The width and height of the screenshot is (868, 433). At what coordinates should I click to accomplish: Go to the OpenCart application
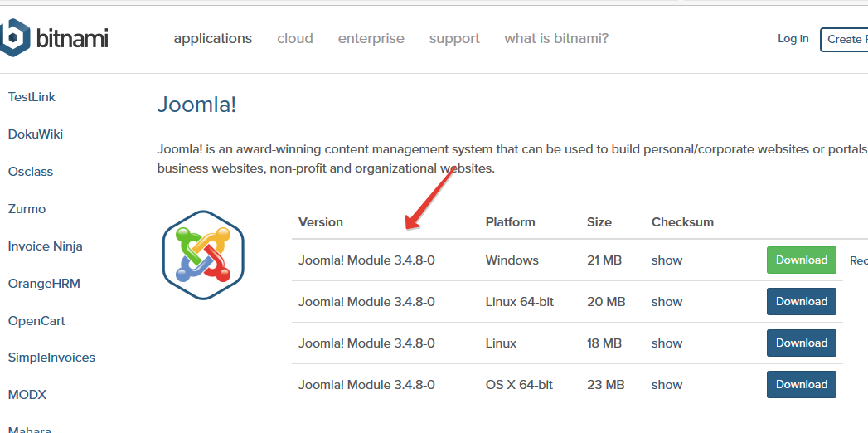[36, 321]
